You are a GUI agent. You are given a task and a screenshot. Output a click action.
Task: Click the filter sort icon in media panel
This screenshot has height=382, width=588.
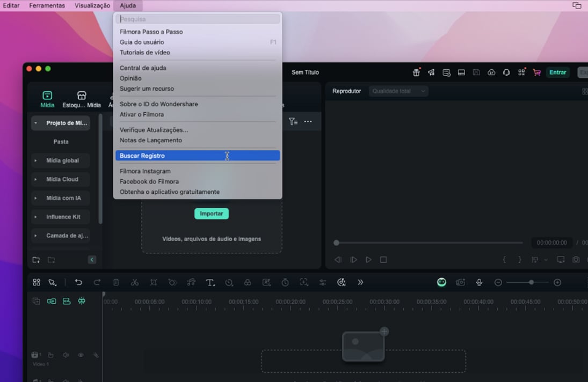point(293,121)
